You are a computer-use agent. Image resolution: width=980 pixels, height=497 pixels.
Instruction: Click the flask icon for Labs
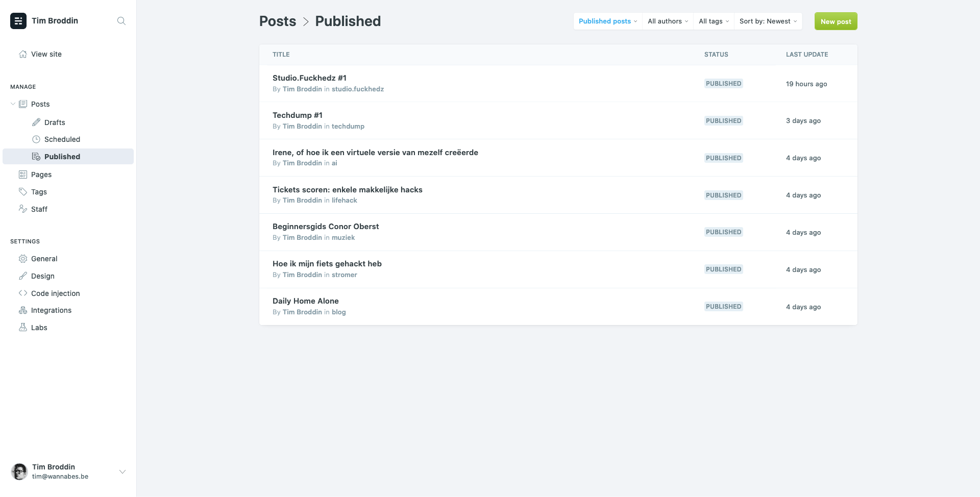[23, 328]
